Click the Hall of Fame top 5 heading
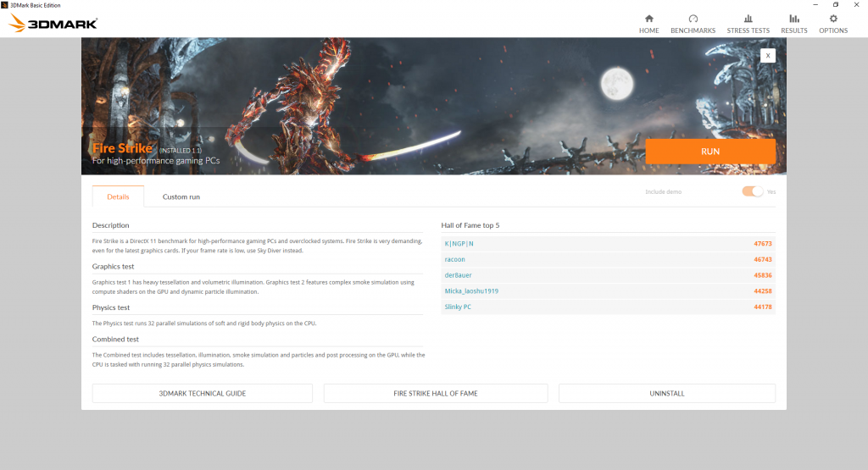 470,225
